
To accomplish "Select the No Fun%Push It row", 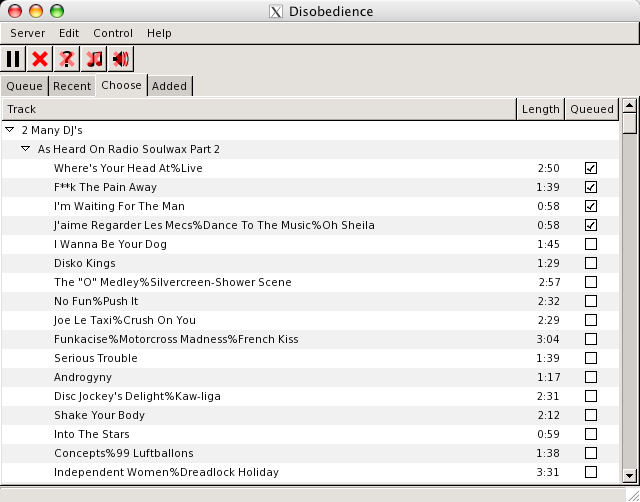I will click(x=310, y=301).
